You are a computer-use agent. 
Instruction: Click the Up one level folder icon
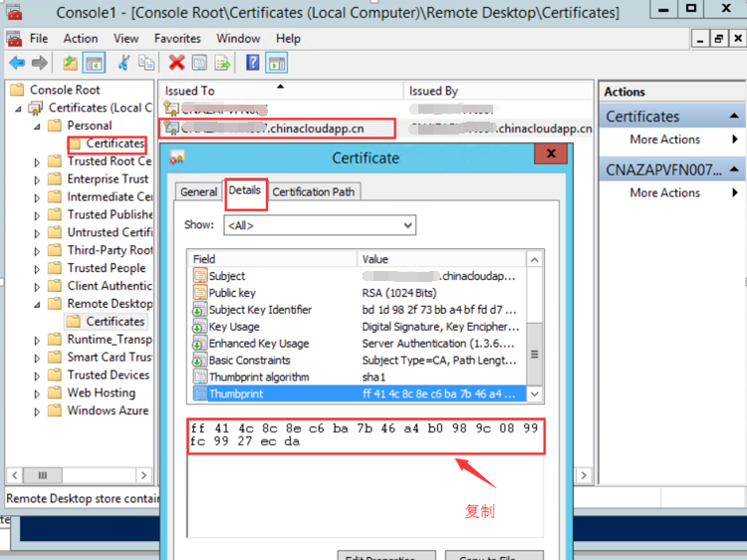[x=70, y=63]
